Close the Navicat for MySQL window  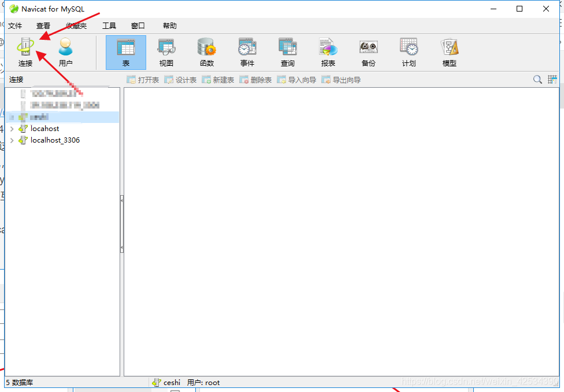tap(546, 9)
